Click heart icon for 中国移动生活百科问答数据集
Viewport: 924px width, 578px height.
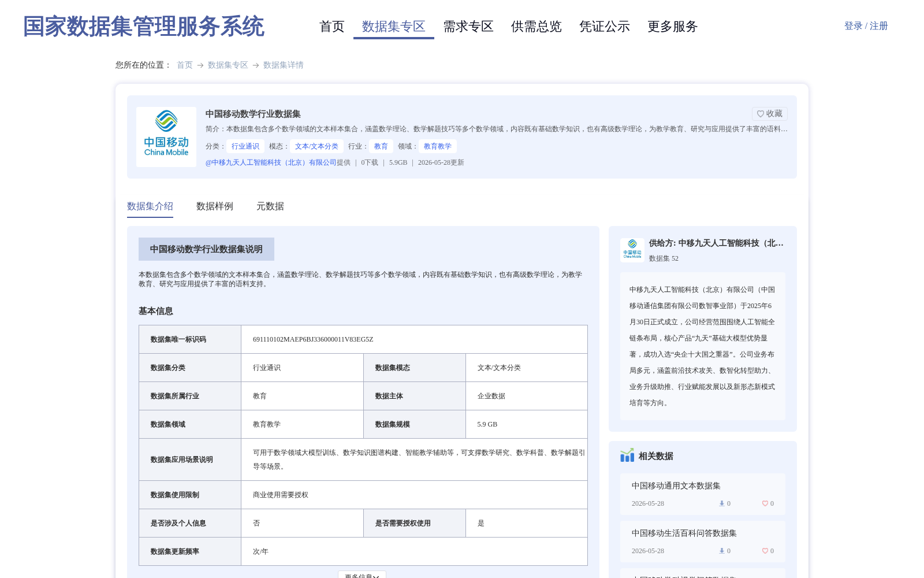765,551
